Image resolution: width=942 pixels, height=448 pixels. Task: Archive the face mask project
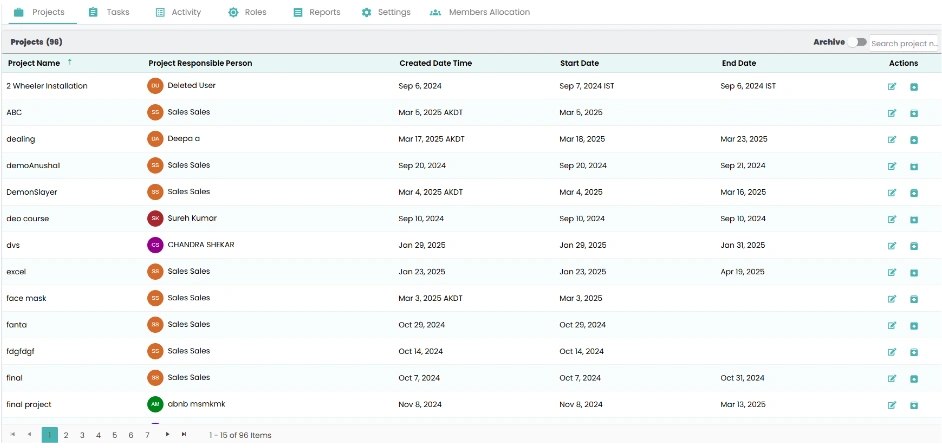[x=914, y=298]
